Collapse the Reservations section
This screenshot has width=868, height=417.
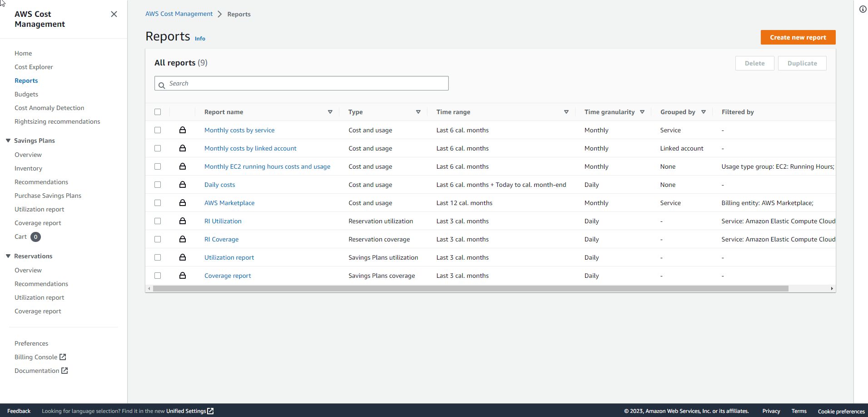tap(8, 256)
